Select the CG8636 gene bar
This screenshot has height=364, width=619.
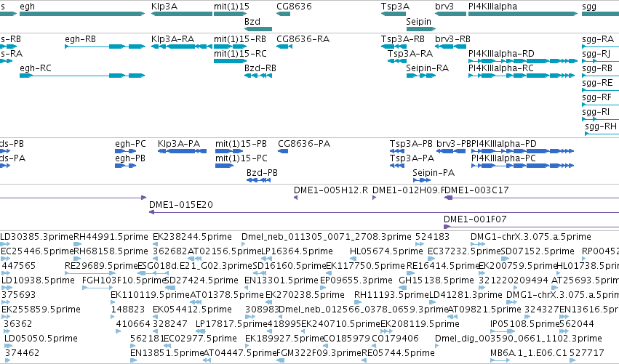pos(284,14)
